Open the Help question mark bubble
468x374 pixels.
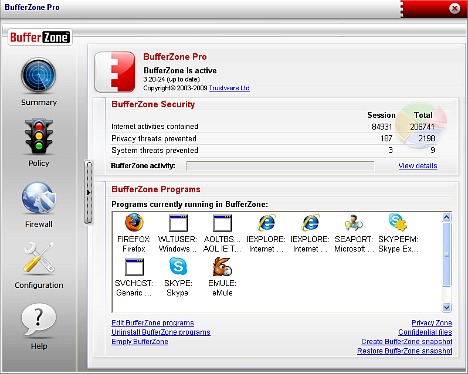tap(39, 319)
